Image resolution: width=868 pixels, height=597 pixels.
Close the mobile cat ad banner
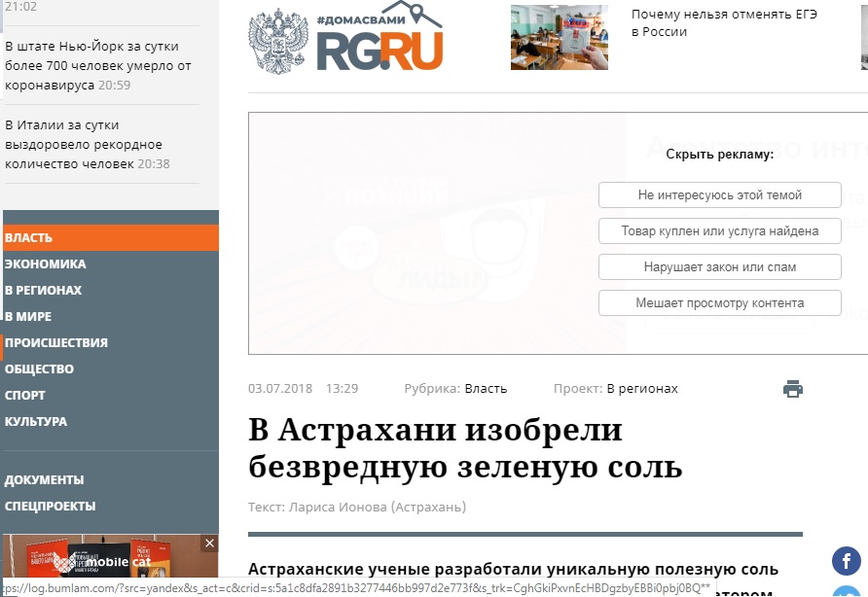(209, 542)
